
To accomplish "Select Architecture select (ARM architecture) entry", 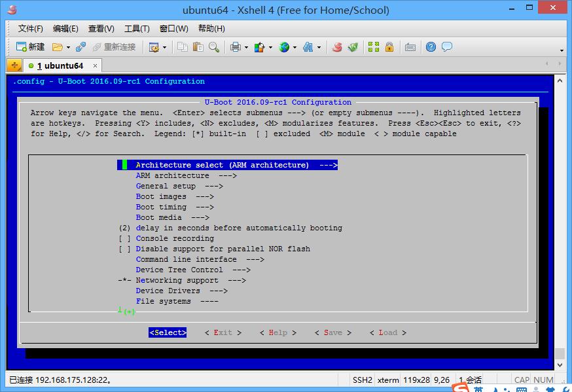I will [x=227, y=165].
